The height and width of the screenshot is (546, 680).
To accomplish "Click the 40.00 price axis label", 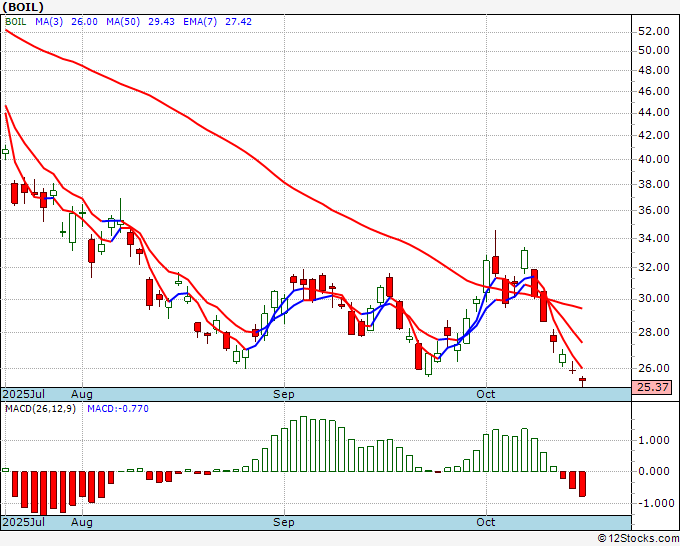I will click(654, 159).
